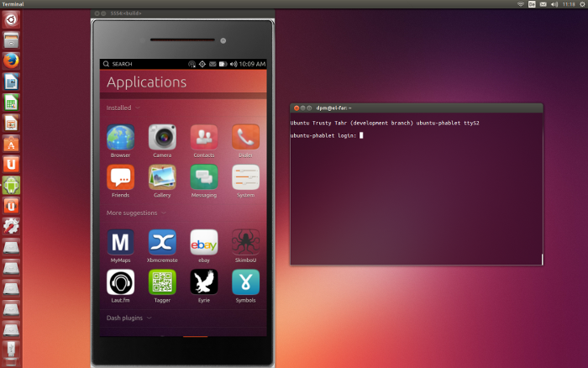Image resolution: width=588 pixels, height=368 pixels.
Task: Launch Firefox from the launcher
Action: pyautogui.click(x=11, y=60)
